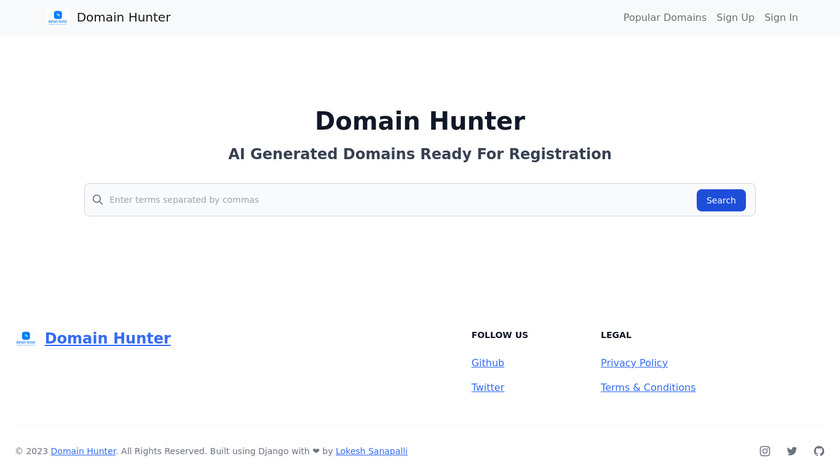The image size is (840, 472).
Task: Open the Sign In navbar item
Action: 781,18
